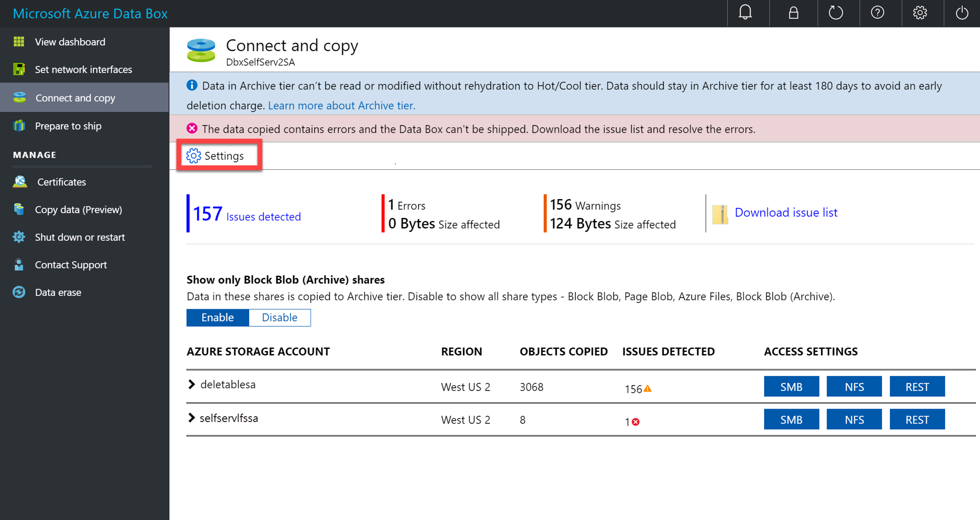
Task: Select REST access for selfservlfssa account
Action: [x=917, y=420]
